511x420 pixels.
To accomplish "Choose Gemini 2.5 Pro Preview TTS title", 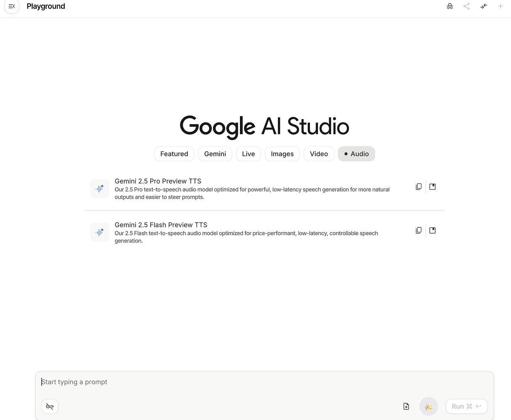I will tap(158, 181).
